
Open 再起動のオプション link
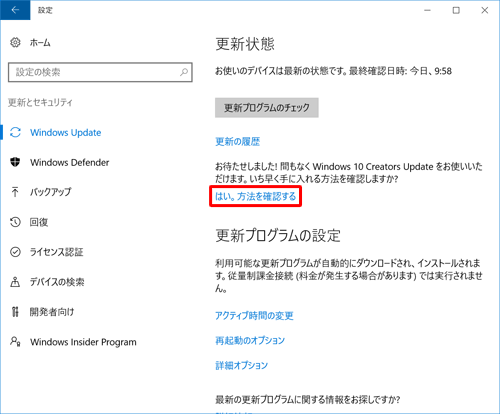point(250,340)
